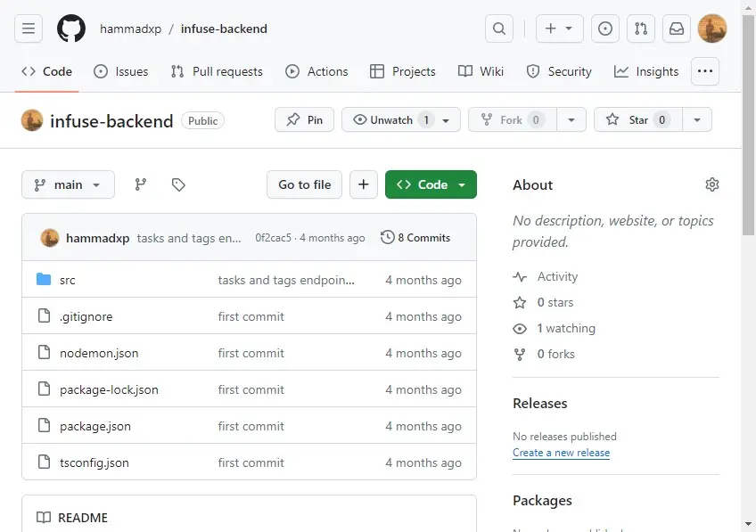Click the GitHub logo home icon
Viewport: 756px width, 532px height.
pos(71,29)
